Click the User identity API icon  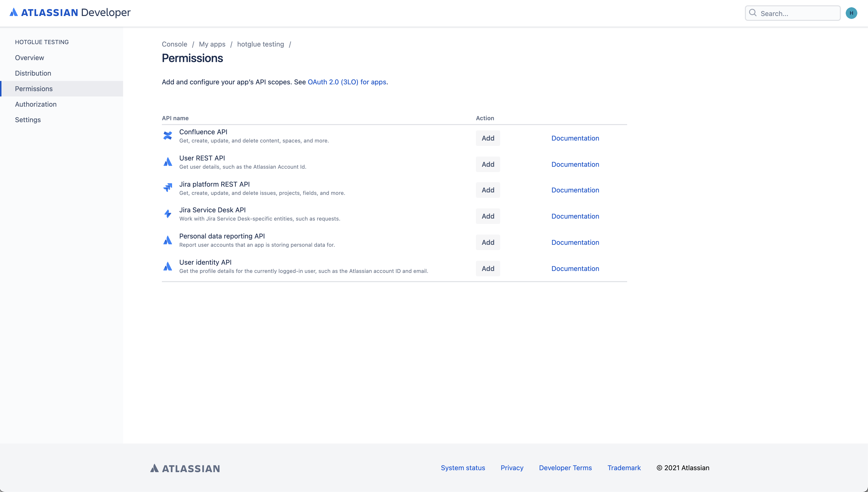pyautogui.click(x=167, y=266)
